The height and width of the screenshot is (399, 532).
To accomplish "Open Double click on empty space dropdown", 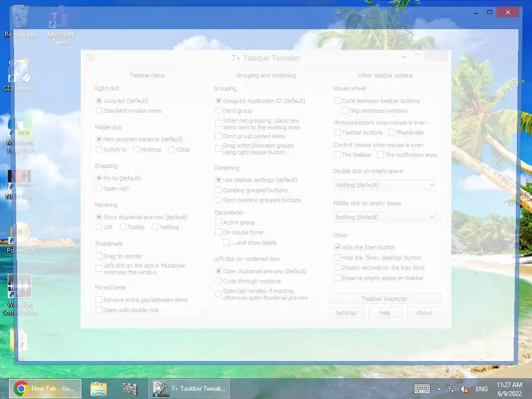I will pos(385,185).
